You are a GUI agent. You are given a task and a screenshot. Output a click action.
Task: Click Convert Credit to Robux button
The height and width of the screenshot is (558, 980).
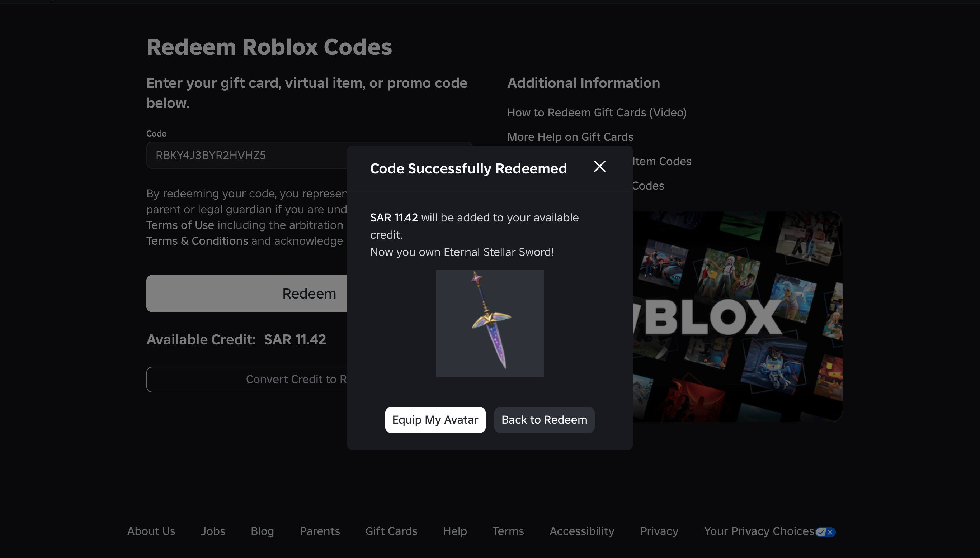coord(245,380)
